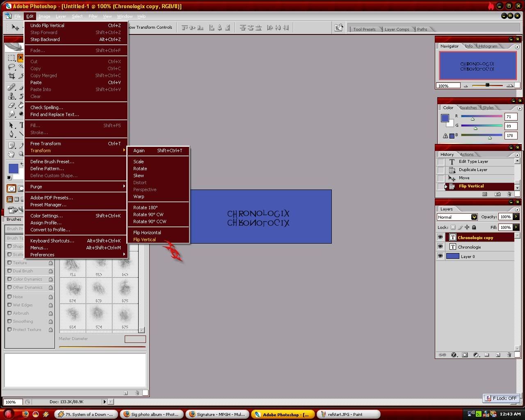Enable Dual Brush checkbox
Viewport: 525px width, 420px height.
(9, 271)
